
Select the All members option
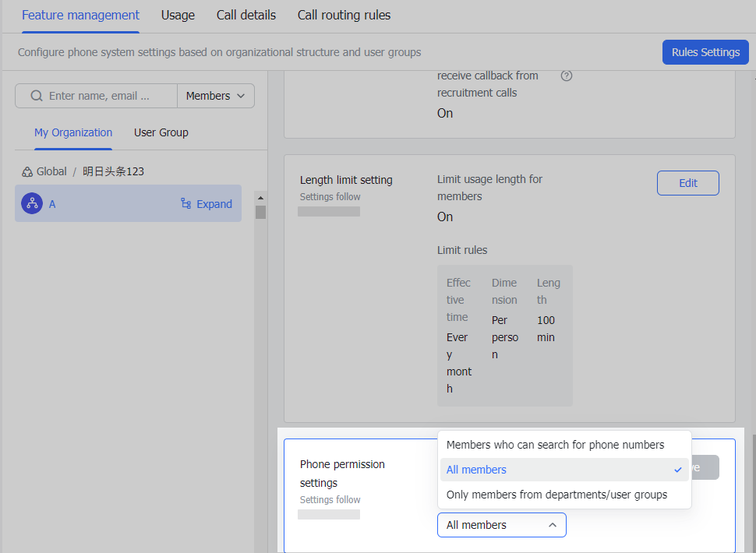pyautogui.click(x=476, y=470)
